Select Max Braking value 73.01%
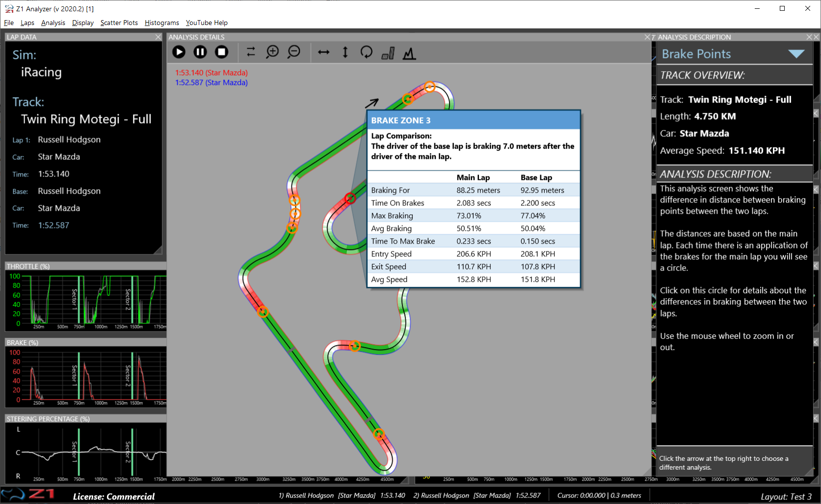Image resolution: width=821 pixels, height=504 pixels. pyautogui.click(x=469, y=216)
